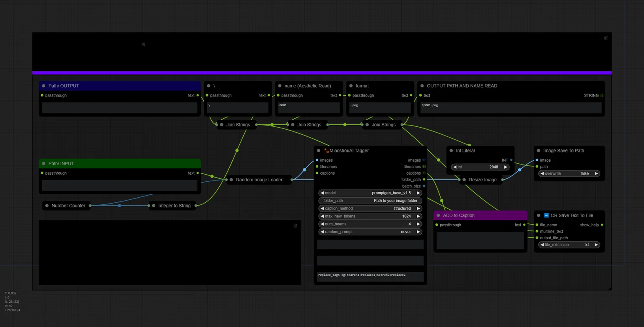Screen dimensions: 644x327
Task: Increase max_new_tokens with its right arrow
Action: pyautogui.click(x=418, y=216)
